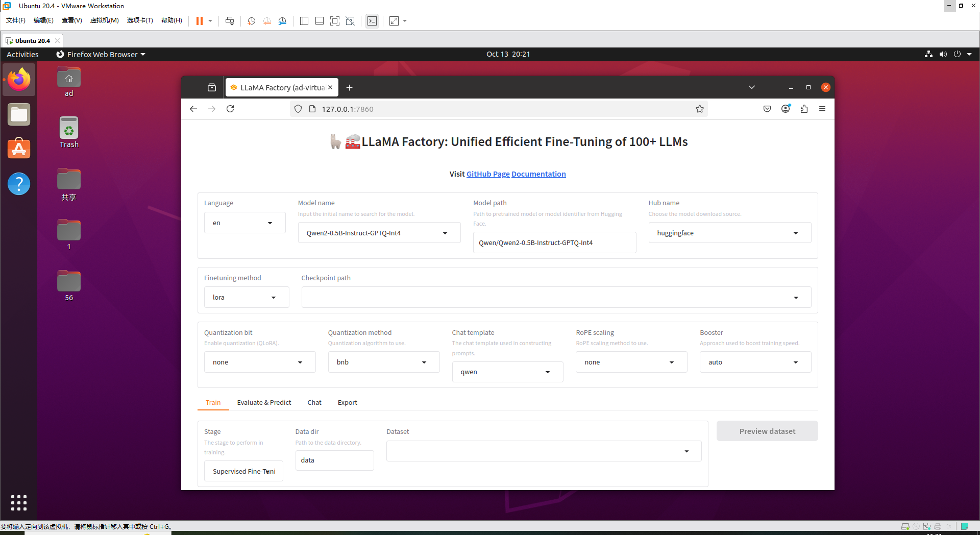Click VMware full screen mode icon
Image resolution: width=980 pixels, height=535 pixels.
(335, 21)
